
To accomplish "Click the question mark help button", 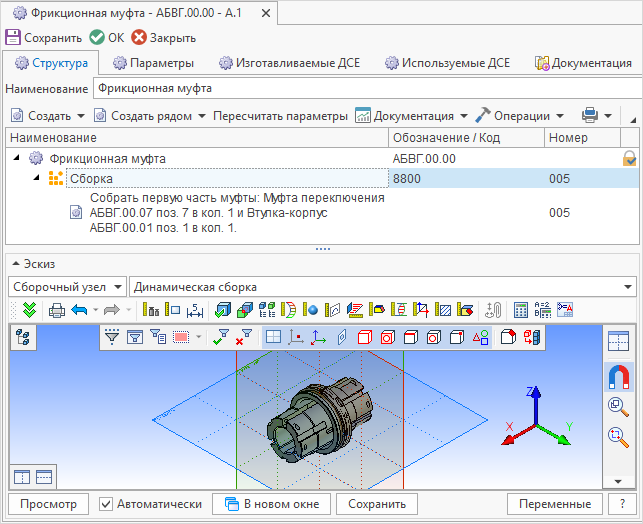I will tap(622, 504).
